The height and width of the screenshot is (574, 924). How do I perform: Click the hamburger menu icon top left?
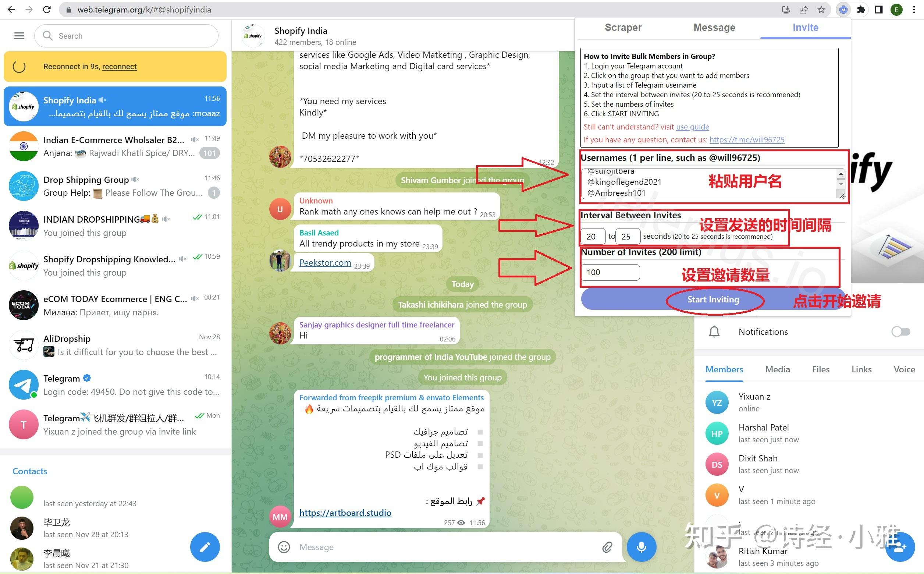[x=19, y=35]
